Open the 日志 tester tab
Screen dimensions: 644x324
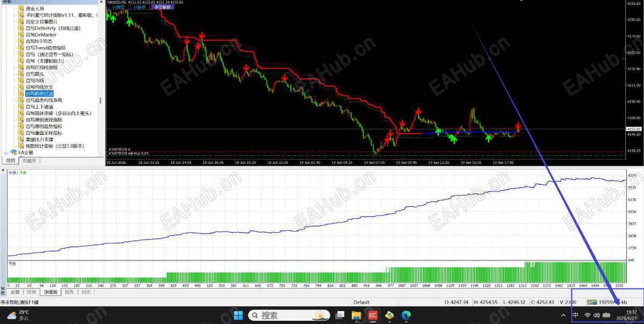pos(86,292)
